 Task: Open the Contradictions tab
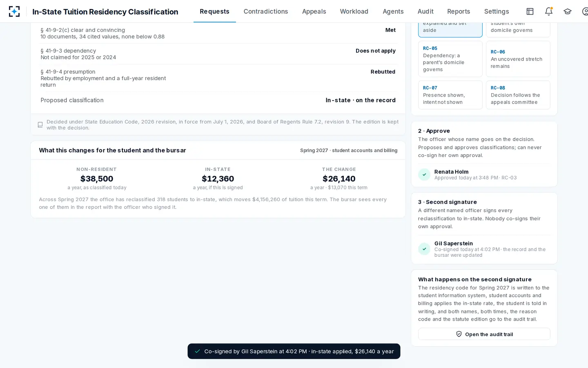tap(266, 11)
